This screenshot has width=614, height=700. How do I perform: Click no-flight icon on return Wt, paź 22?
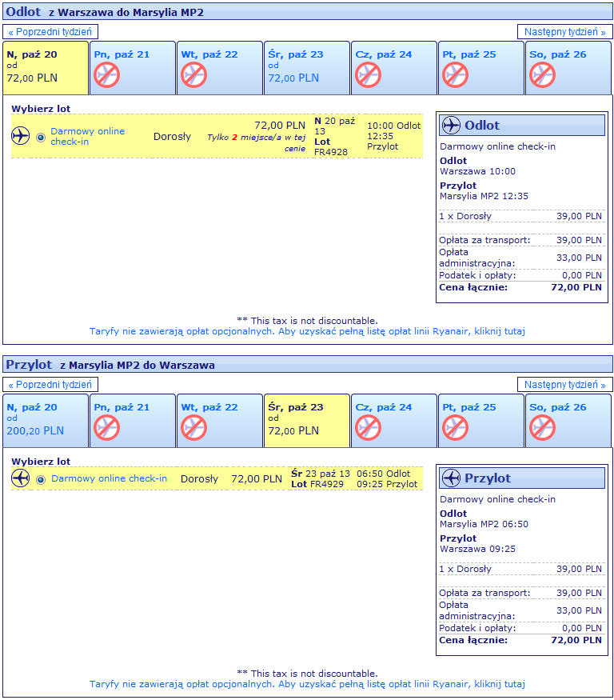click(x=193, y=428)
